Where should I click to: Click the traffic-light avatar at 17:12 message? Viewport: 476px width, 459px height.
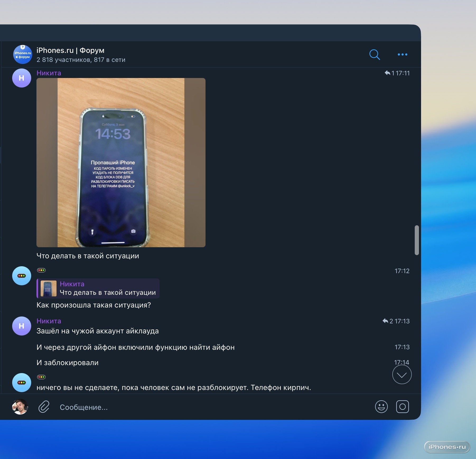click(22, 276)
